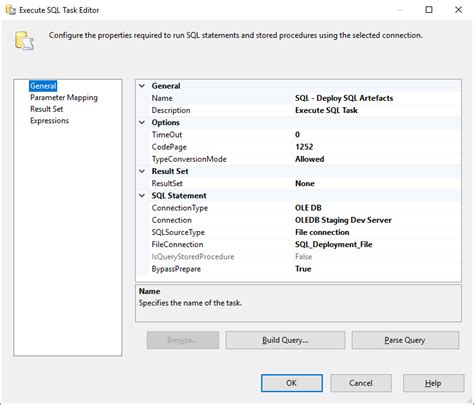The width and height of the screenshot is (474, 405).
Task: Collapse the Result Set property section
Action: click(142, 171)
